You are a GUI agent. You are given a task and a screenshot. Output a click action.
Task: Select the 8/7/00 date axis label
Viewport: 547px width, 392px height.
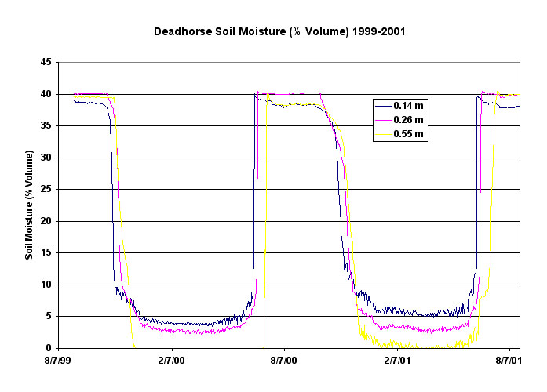(283, 361)
